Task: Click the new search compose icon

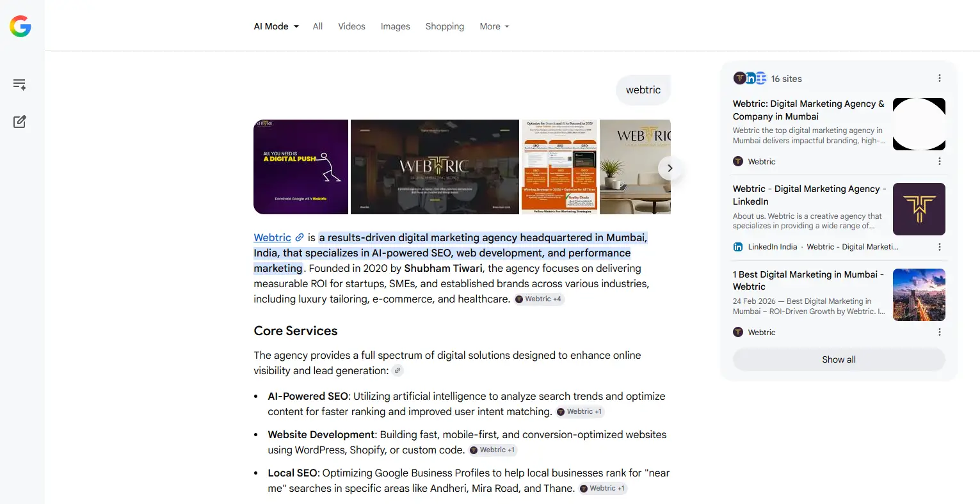Action: (x=20, y=122)
